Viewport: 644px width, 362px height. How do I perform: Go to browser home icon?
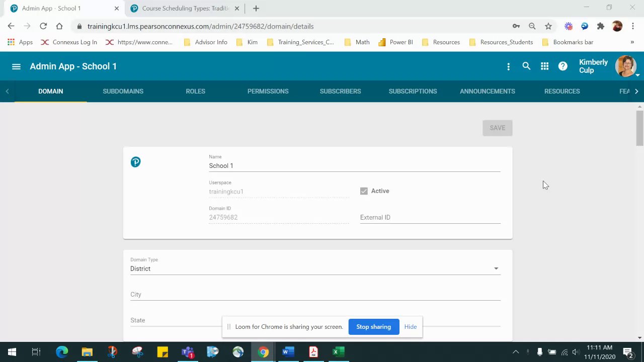[x=59, y=26]
